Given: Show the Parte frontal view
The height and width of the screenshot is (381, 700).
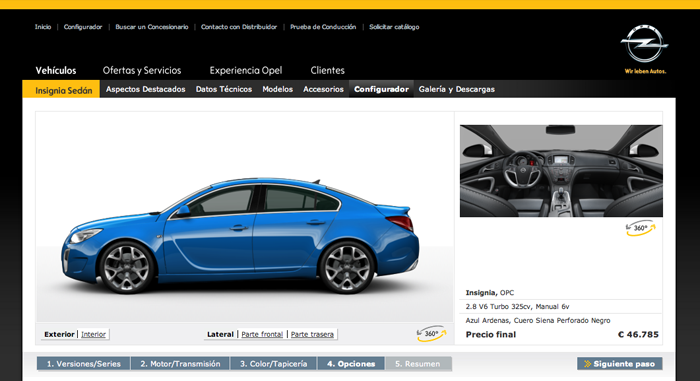Looking at the screenshot, I should click(262, 334).
